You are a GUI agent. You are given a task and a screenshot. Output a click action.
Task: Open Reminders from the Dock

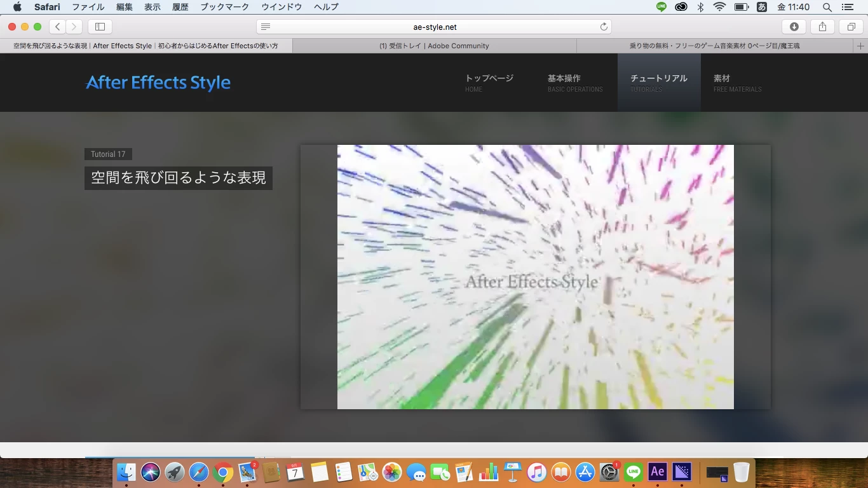(344, 472)
